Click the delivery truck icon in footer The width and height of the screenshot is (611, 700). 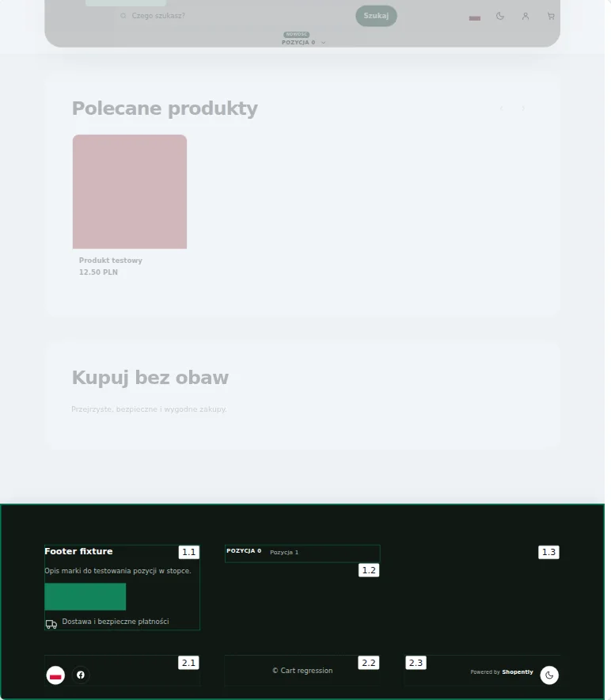(x=51, y=624)
